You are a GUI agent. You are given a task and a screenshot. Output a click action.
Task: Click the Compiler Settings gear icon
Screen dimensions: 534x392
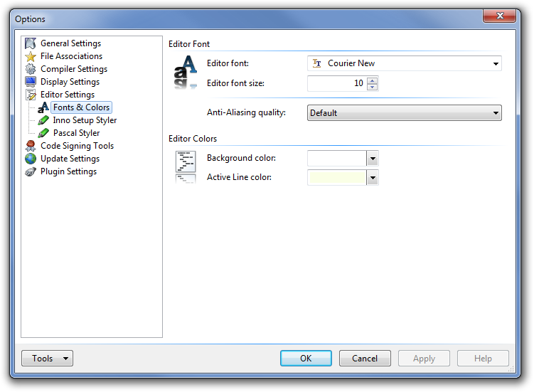(x=31, y=69)
